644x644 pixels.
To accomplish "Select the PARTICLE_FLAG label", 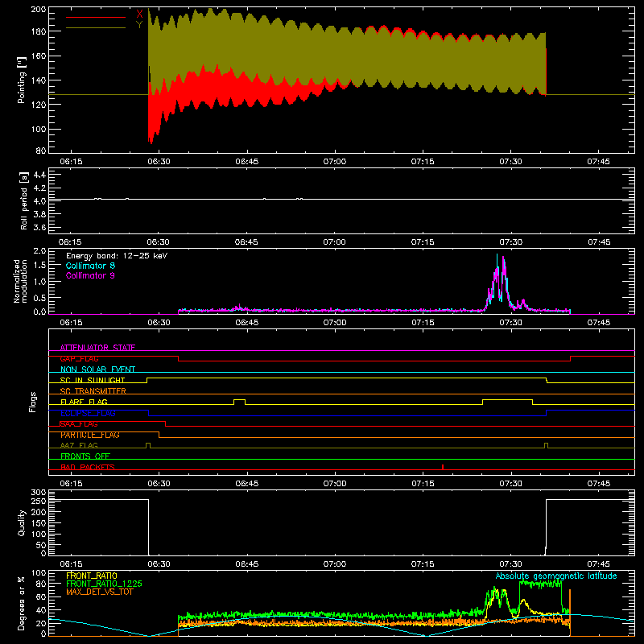I will click(x=90, y=435).
